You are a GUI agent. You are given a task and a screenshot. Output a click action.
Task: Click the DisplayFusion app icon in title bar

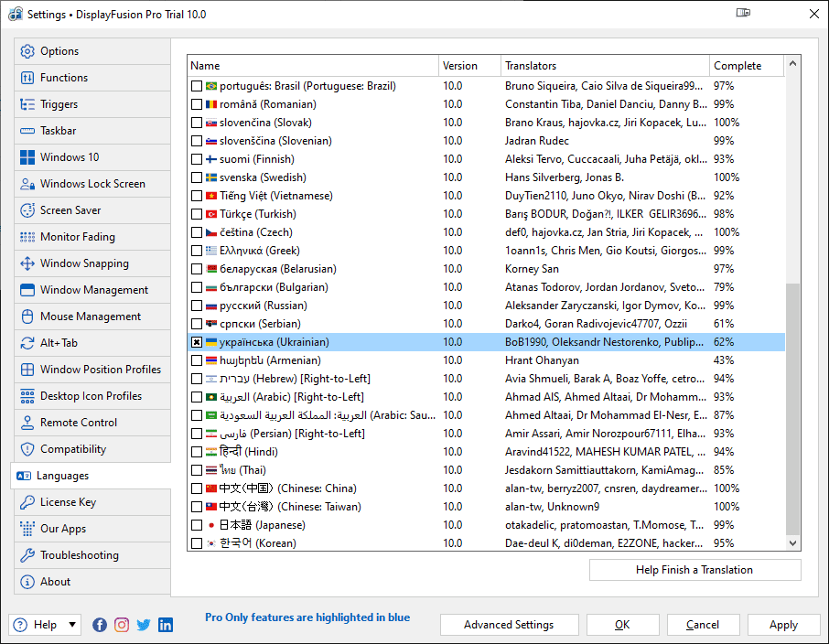[16, 14]
